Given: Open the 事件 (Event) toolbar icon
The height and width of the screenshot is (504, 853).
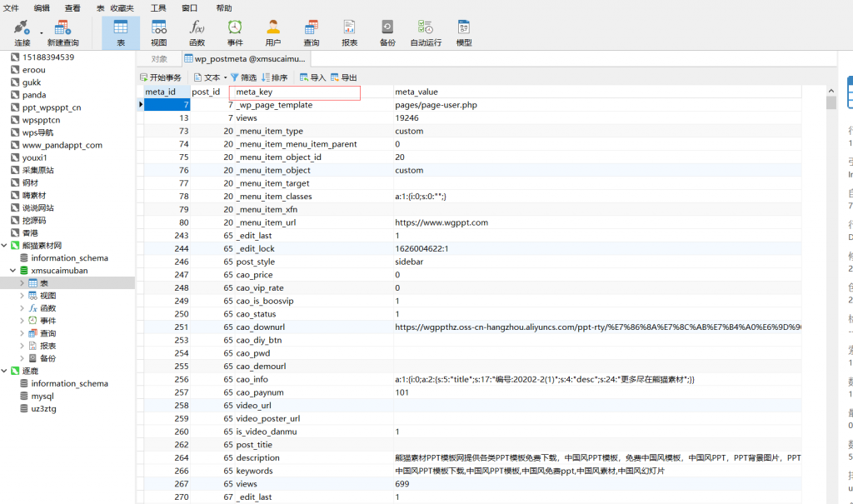Looking at the screenshot, I should 235,32.
